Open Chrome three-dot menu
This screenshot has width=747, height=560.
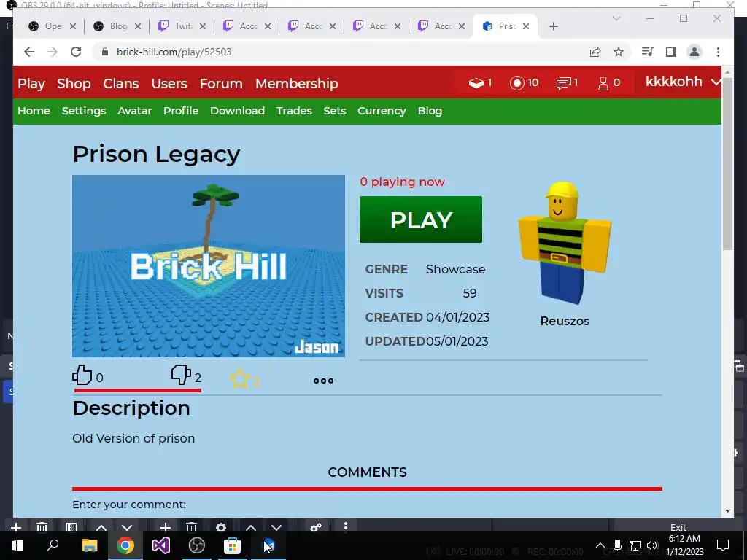click(718, 52)
